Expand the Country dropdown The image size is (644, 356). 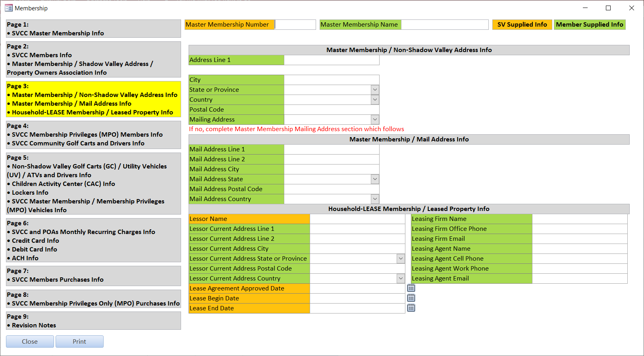pos(375,100)
